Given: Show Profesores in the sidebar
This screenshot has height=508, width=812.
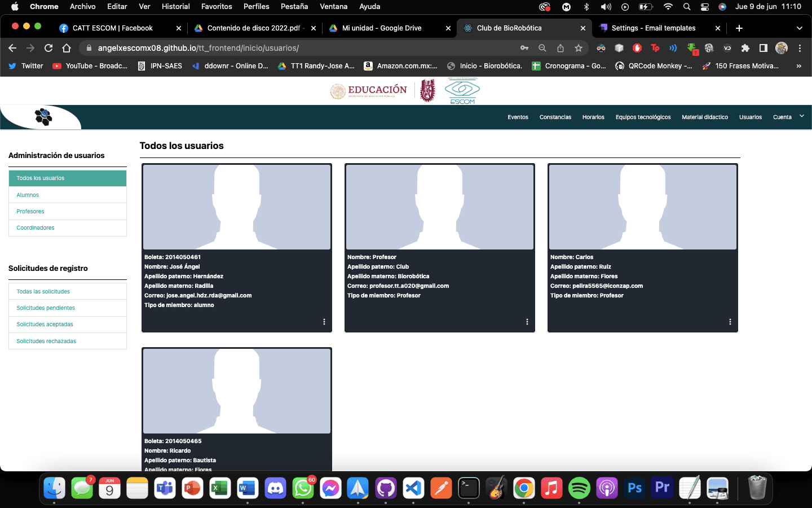Looking at the screenshot, I should coord(68,211).
